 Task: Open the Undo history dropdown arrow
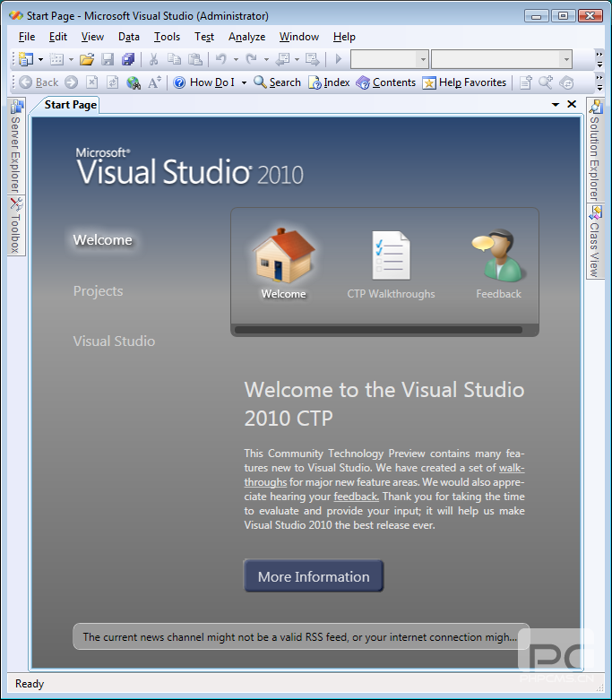(x=236, y=59)
